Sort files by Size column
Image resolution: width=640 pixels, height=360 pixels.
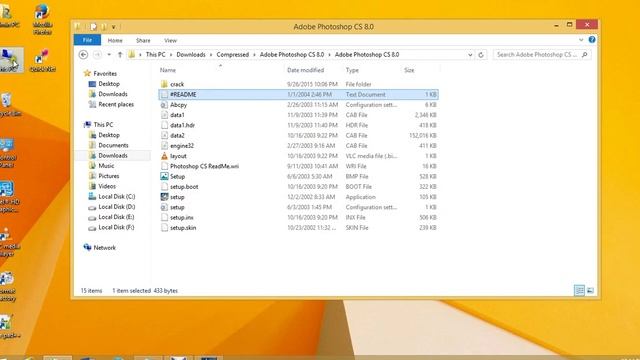pos(409,70)
